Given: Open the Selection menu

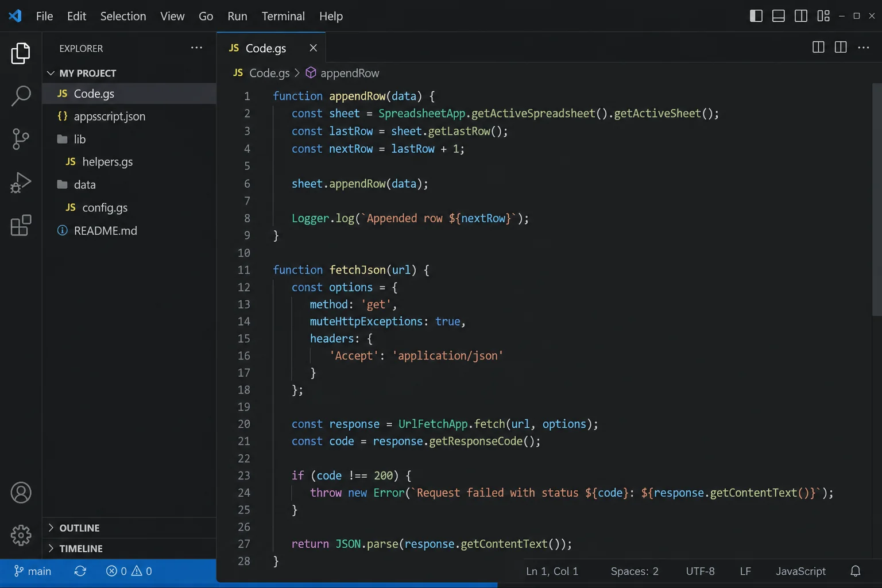Looking at the screenshot, I should 123,16.
